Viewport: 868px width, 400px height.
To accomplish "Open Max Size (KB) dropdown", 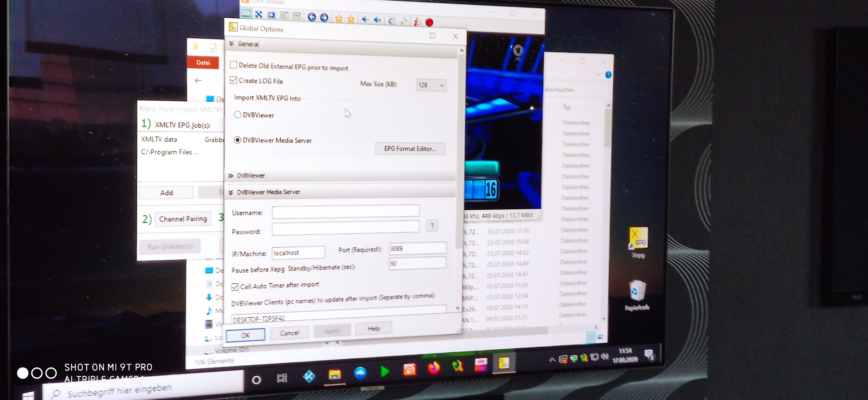I will [x=431, y=85].
